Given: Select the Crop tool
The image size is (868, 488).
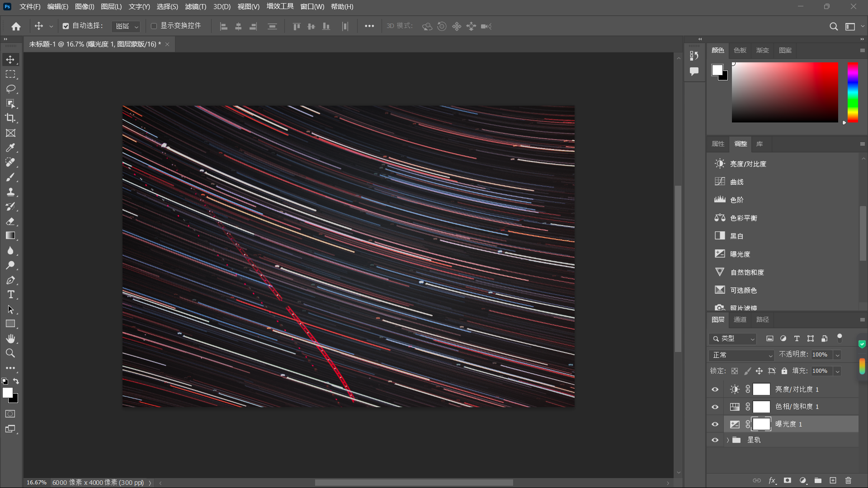Looking at the screenshot, I should point(10,118).
